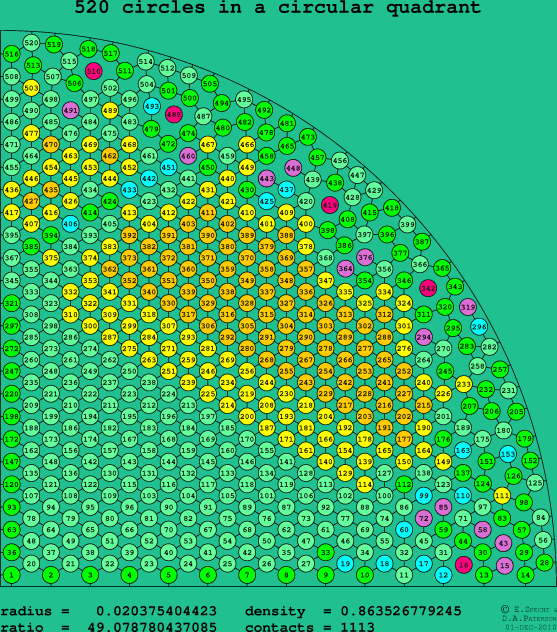This screenshot has width=557, height=632.
Task: Pick the cyan circle labeled 163
Action: [463, 450]
